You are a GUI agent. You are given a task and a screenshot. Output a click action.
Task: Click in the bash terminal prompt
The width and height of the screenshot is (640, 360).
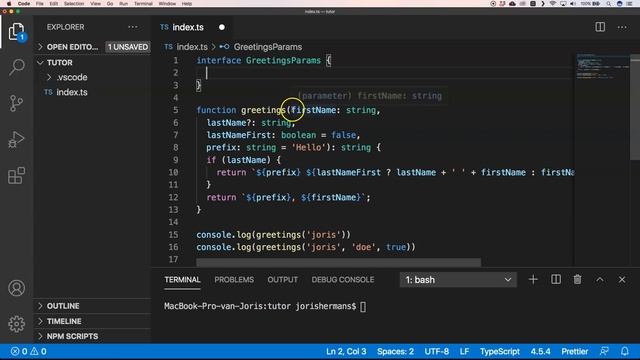pyautogui.click(x=363, y=307)
